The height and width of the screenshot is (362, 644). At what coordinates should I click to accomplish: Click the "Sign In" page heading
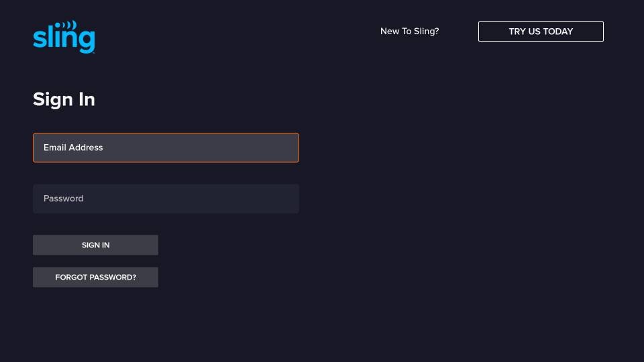pos(64,100)
